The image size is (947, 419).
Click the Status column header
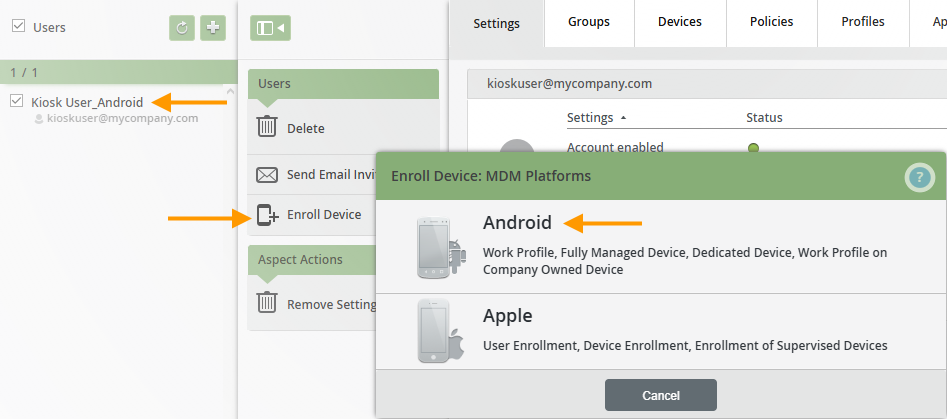(764, 117)
